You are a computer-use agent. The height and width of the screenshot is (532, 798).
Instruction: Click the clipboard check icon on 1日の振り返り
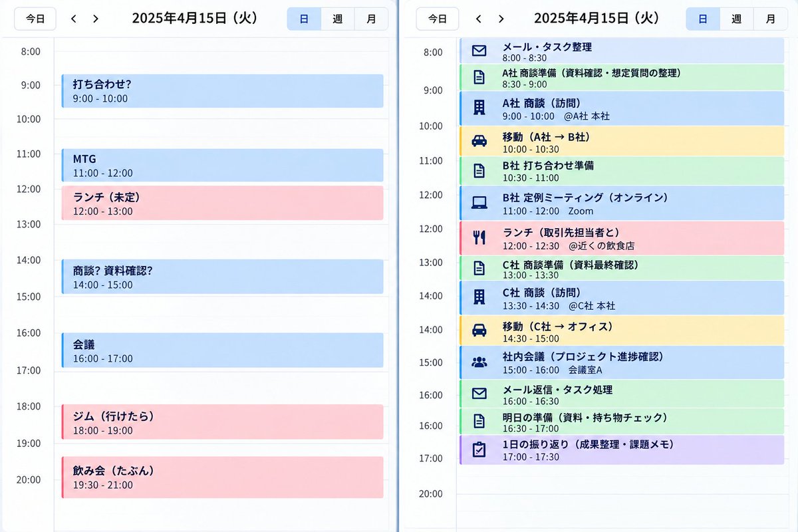click(479, 450)
